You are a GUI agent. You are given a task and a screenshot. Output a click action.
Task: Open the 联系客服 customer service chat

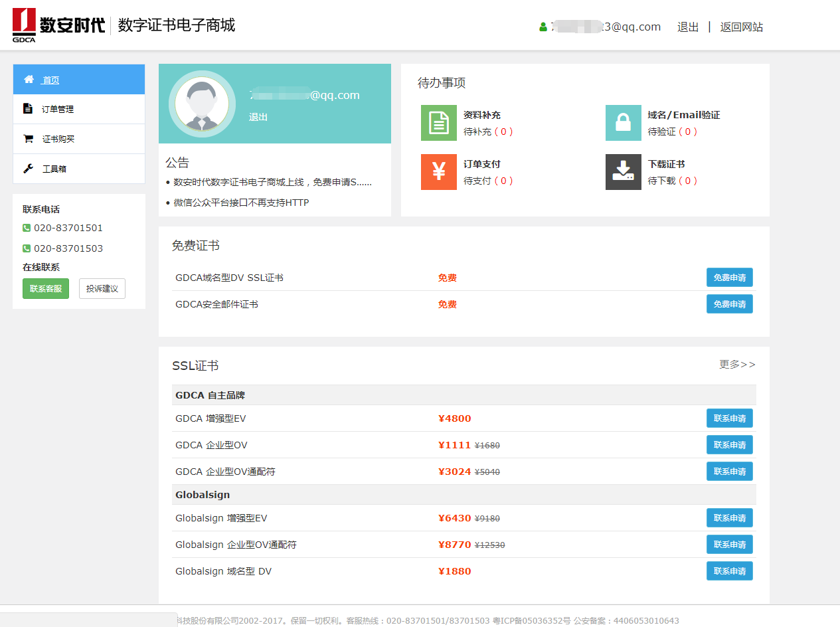pos(45,288)
